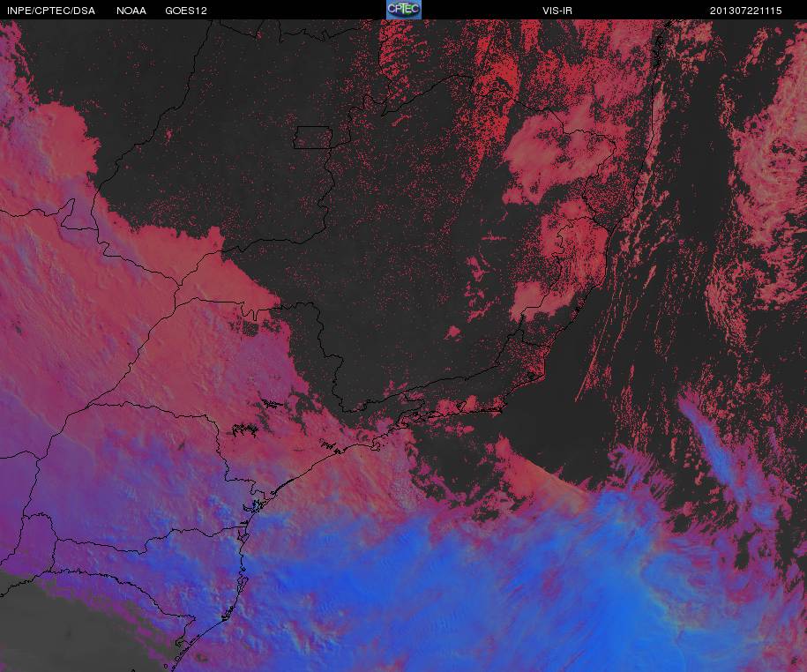Click the CPTEC logo in the header

pos(404,10)
